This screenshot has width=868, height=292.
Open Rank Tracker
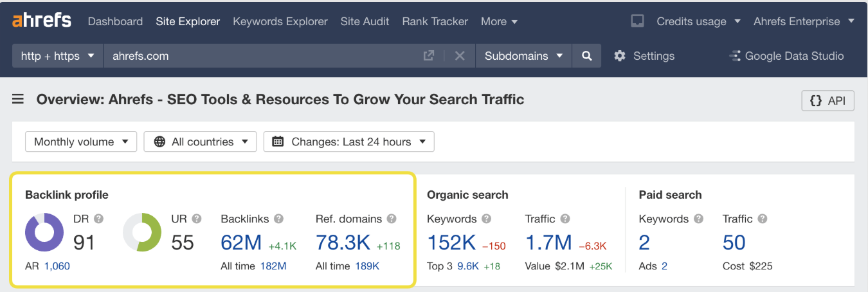tap(435, 21)
